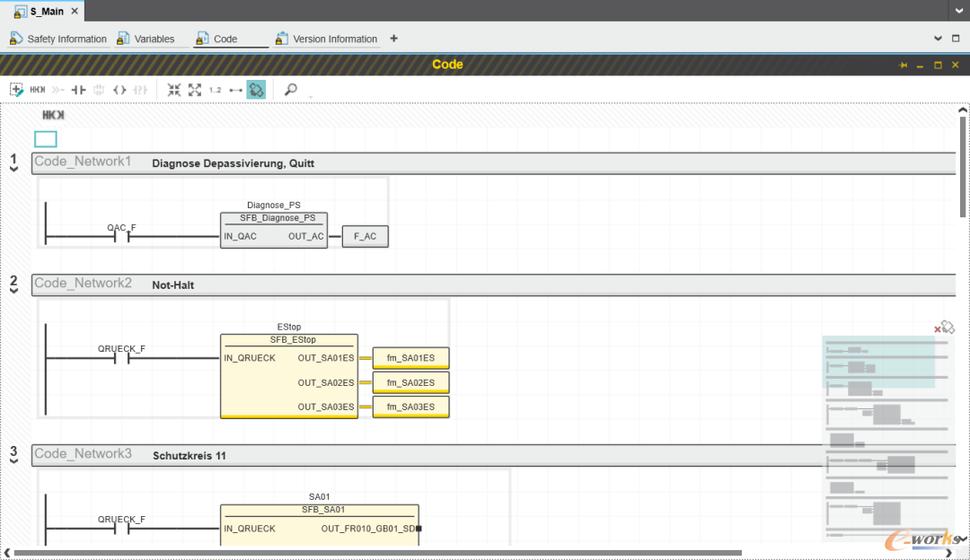Click the 'Not-Halt' network title
970x560 pixels.
point(173,285)
